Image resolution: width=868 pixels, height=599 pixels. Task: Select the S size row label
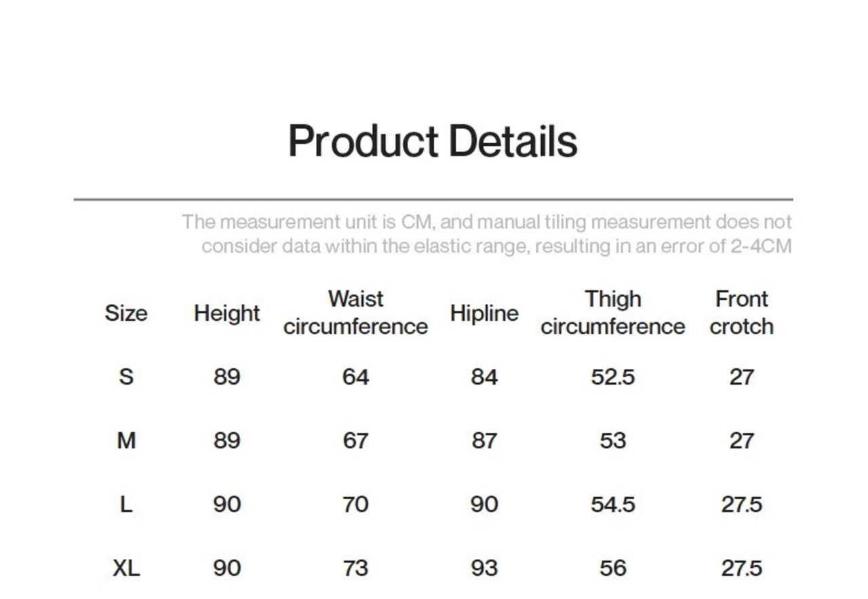pyautogui.click(x=126, y=376)
